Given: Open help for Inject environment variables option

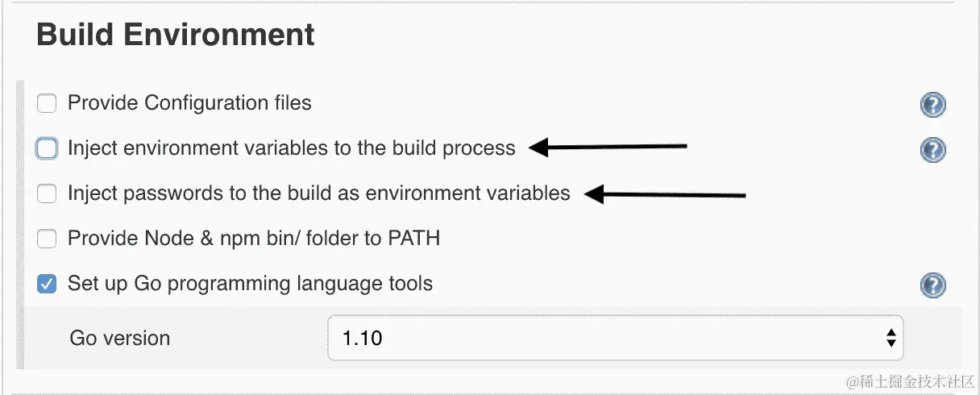Looking at the screenshot, I should [932, 149].
